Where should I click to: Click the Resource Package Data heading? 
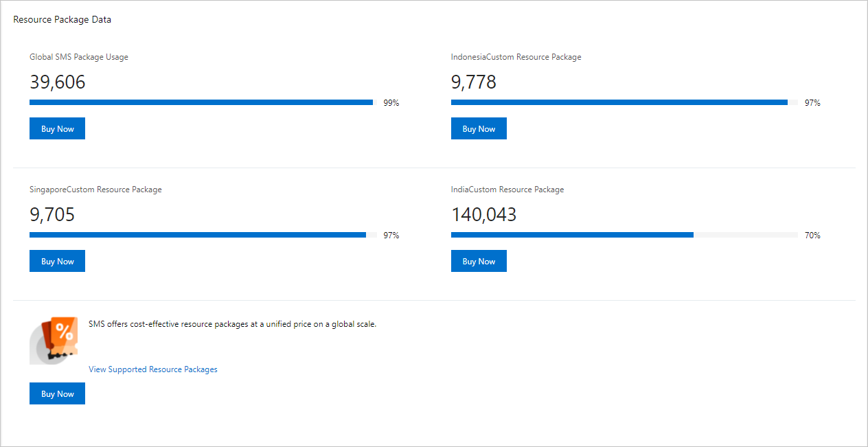click(62, 20)
